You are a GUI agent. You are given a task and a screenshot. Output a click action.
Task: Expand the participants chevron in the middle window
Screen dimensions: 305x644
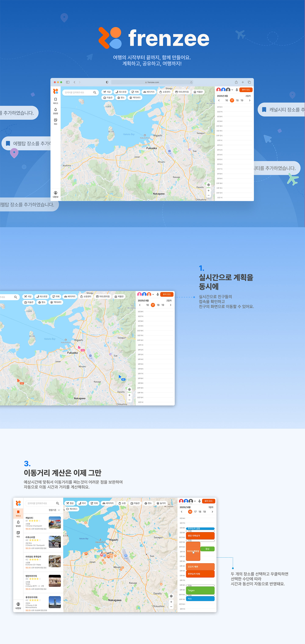(x=153, y=294)
